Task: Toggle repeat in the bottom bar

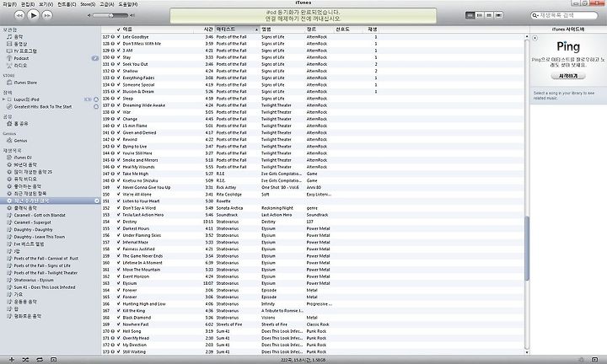Action: tap(40, 360)
